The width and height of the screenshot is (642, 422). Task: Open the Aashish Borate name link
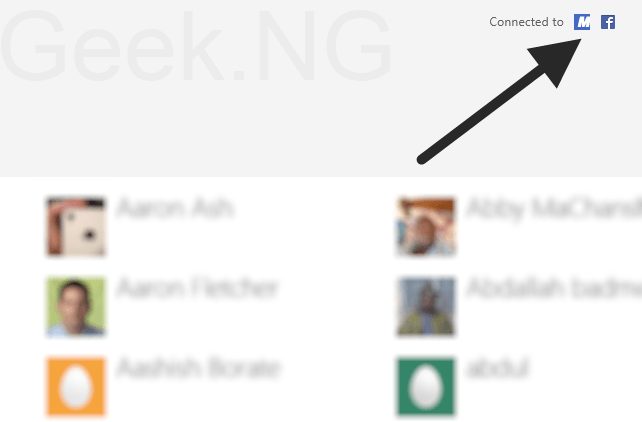tap(199, 367)
